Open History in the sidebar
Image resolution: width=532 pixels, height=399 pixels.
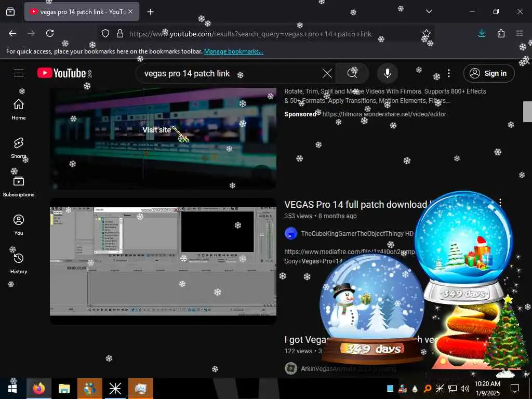click(19, 263)
